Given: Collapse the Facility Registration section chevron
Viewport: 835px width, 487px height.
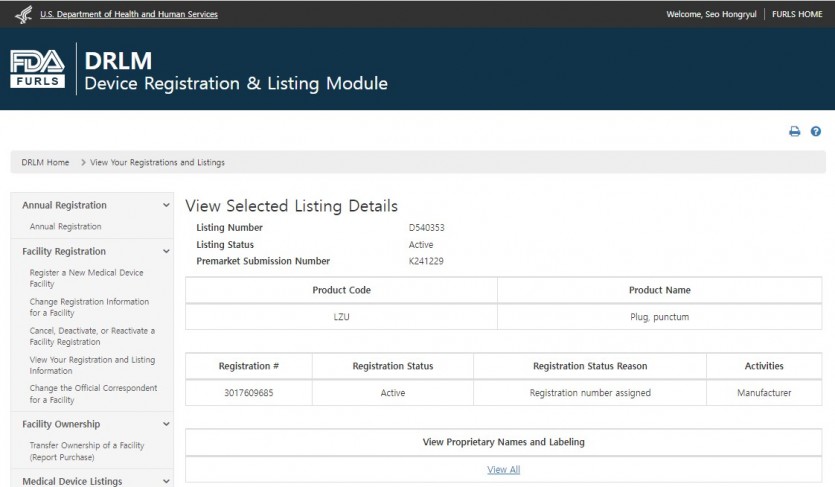Looking at the screenshot, I should pos(166,252).
